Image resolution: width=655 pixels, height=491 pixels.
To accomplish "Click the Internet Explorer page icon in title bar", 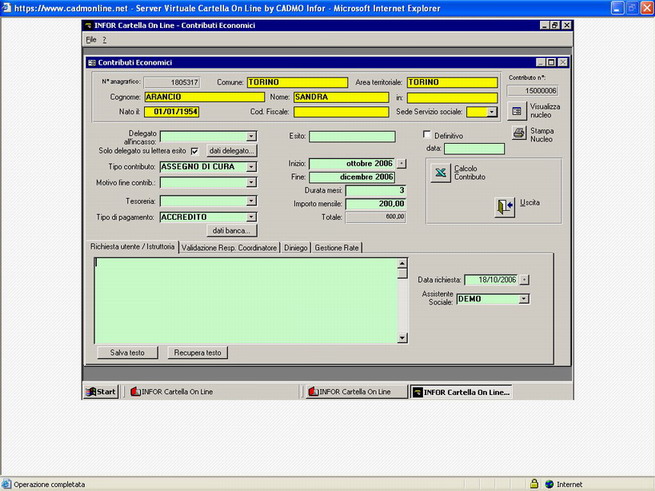I will pyautogui.click(x=7, y=8).
